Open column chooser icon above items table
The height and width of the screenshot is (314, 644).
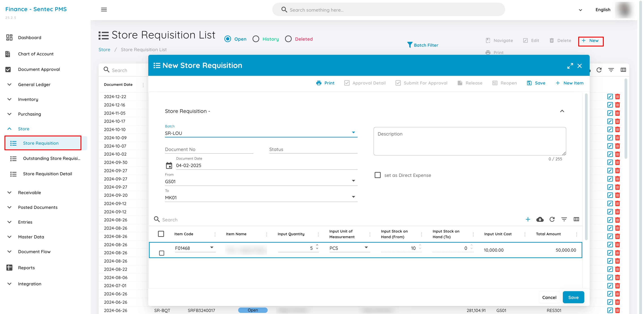pyautogui.click(x=576, y=219)
